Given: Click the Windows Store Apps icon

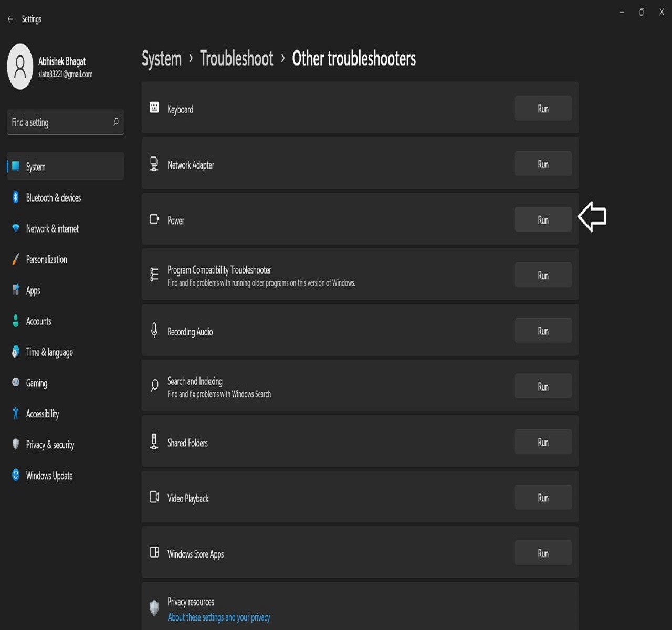Looking at the screenshot, I should 154,552.
